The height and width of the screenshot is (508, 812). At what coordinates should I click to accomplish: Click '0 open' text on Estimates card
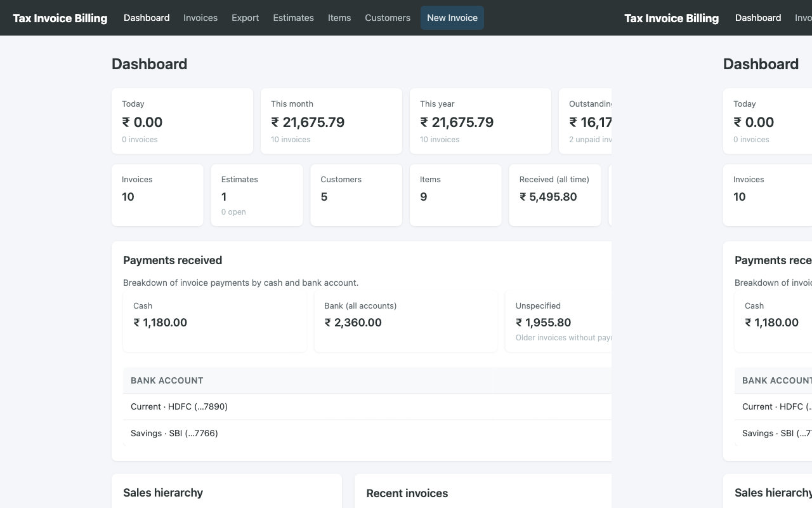[x=233, y=212]
